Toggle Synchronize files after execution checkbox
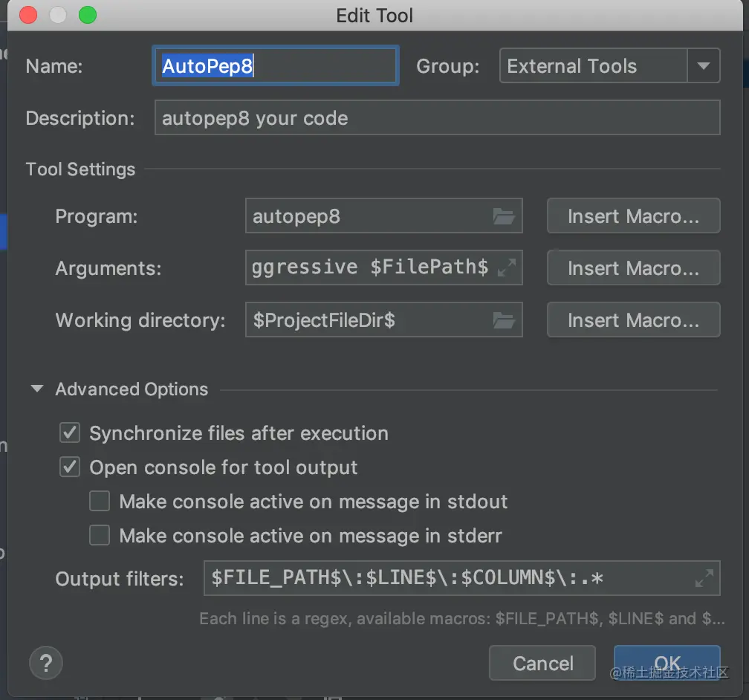The width and height of the screenshot is (749, 700). [x=70, y=433]
